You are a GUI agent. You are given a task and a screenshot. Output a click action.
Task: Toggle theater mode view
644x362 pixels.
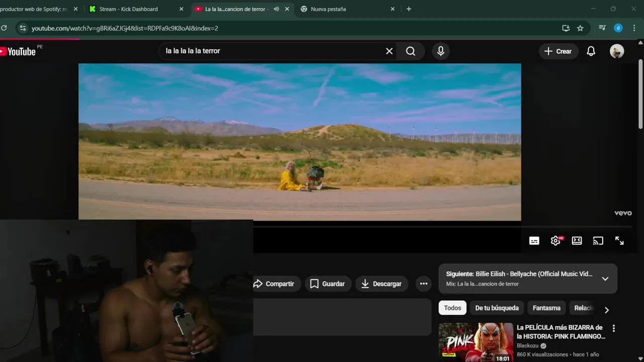(x=577, y=241)
